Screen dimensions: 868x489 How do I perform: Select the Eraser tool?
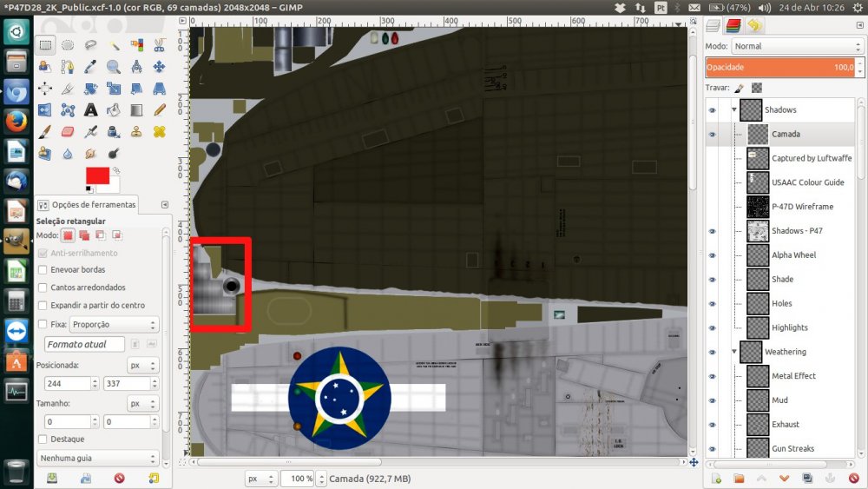click(68, 131)
